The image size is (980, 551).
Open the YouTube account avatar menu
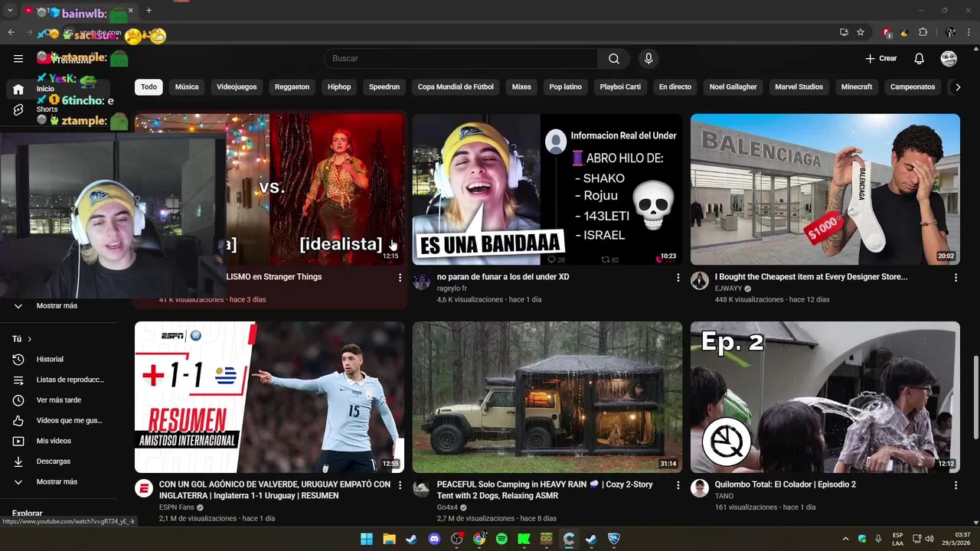click(949, 58)
